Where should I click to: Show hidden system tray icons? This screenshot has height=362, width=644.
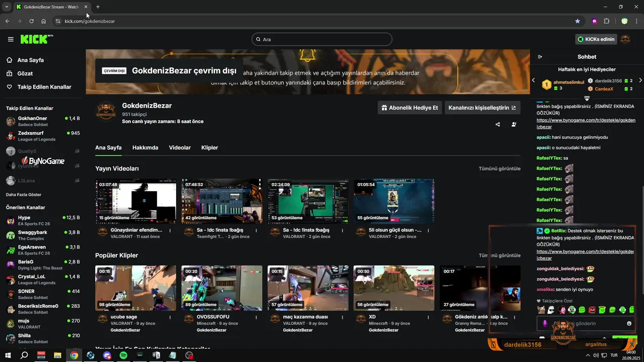pyautogui.click(x=589, y=355)
